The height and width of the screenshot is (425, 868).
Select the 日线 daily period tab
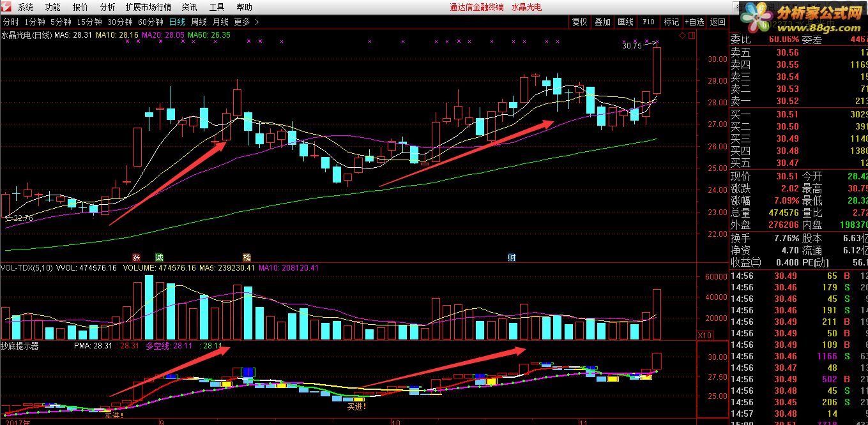point(178,22)
